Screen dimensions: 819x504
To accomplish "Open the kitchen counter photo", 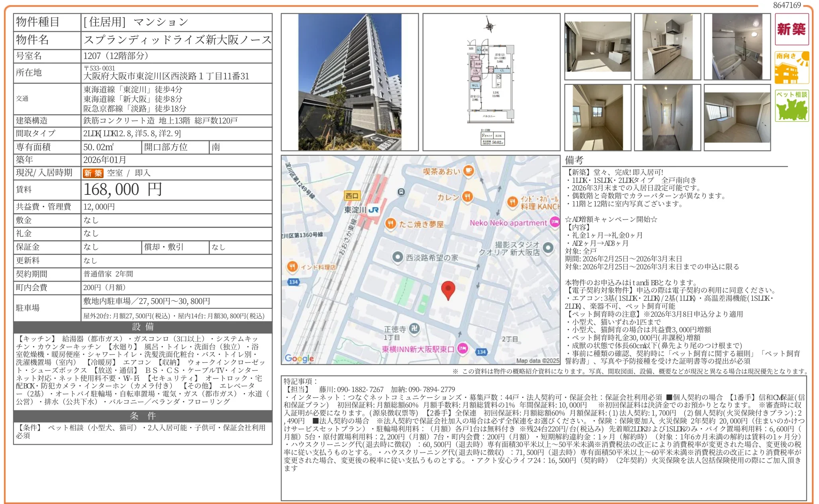I will [x=667, y=47].
